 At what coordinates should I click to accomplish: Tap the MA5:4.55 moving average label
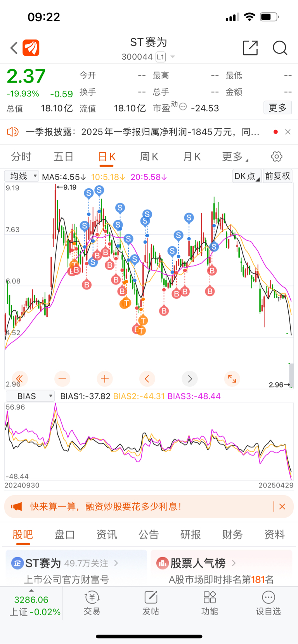point(64,177)
